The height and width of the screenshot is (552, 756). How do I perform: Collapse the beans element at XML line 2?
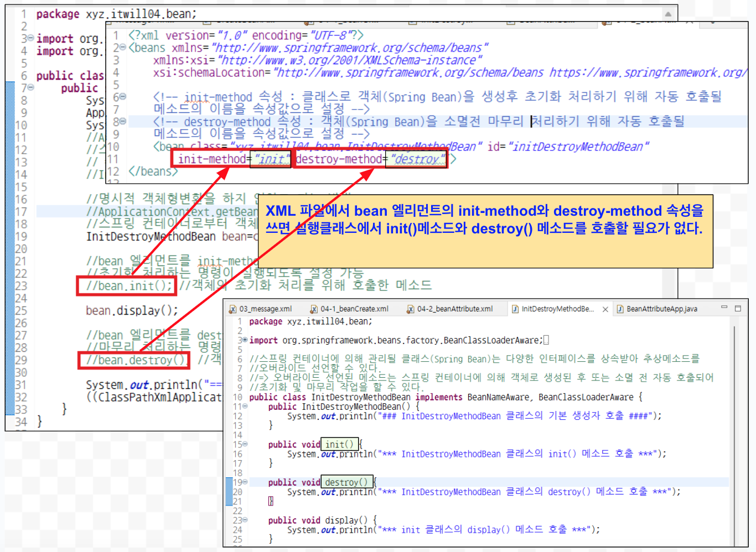pos(123,48)
